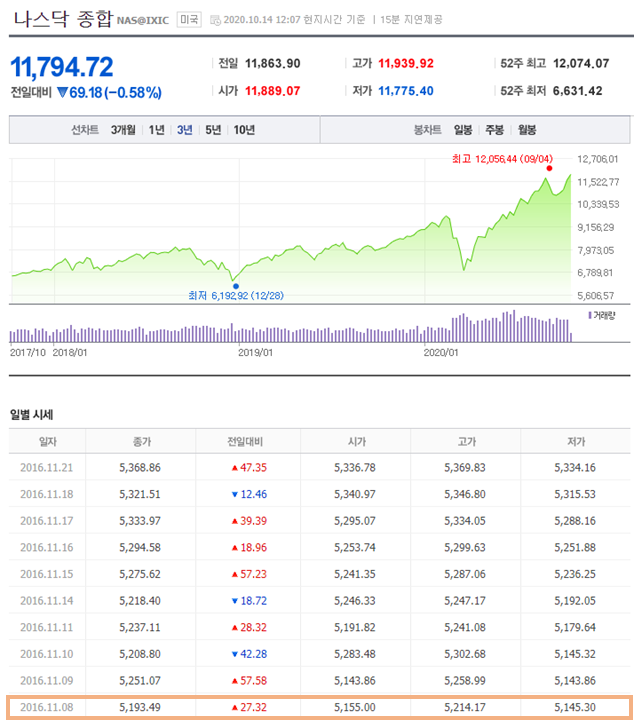Click the red 최고 high-point marker on chart
Screen dimensions: 634x720
[x=549, y=168]
